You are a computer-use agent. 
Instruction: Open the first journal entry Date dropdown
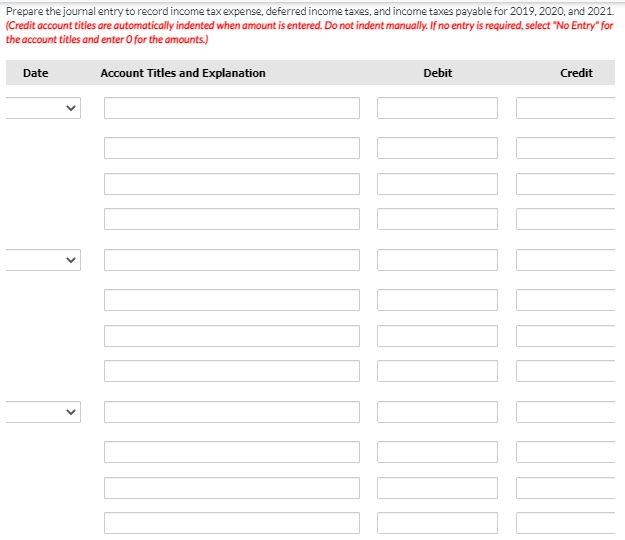pyautogui.click(x=43, y=108)
